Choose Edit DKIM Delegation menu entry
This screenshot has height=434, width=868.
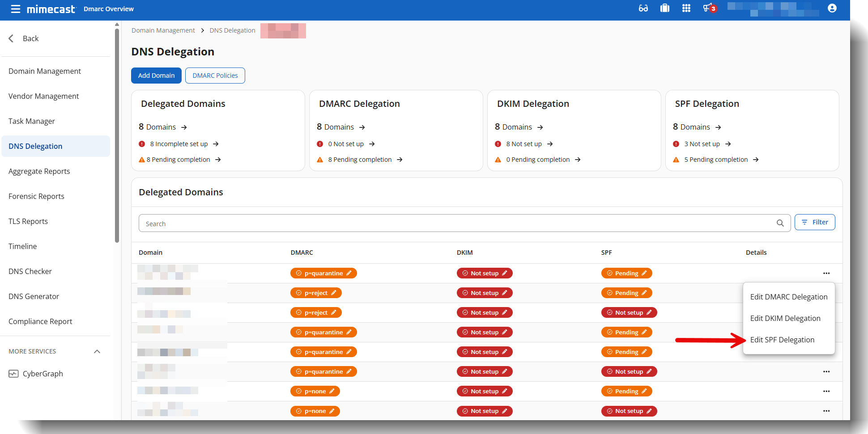pos(785,318)
